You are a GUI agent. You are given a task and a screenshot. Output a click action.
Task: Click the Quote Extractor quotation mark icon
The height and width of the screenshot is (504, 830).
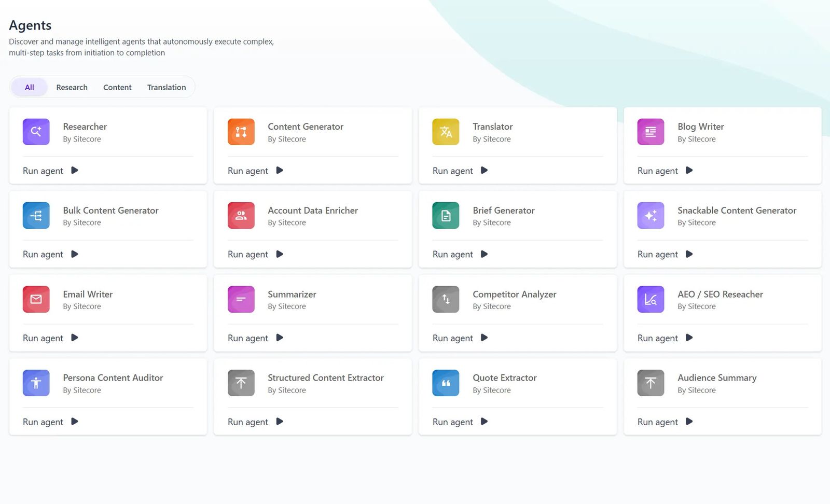pyautogui.click(x=446, y=383)
